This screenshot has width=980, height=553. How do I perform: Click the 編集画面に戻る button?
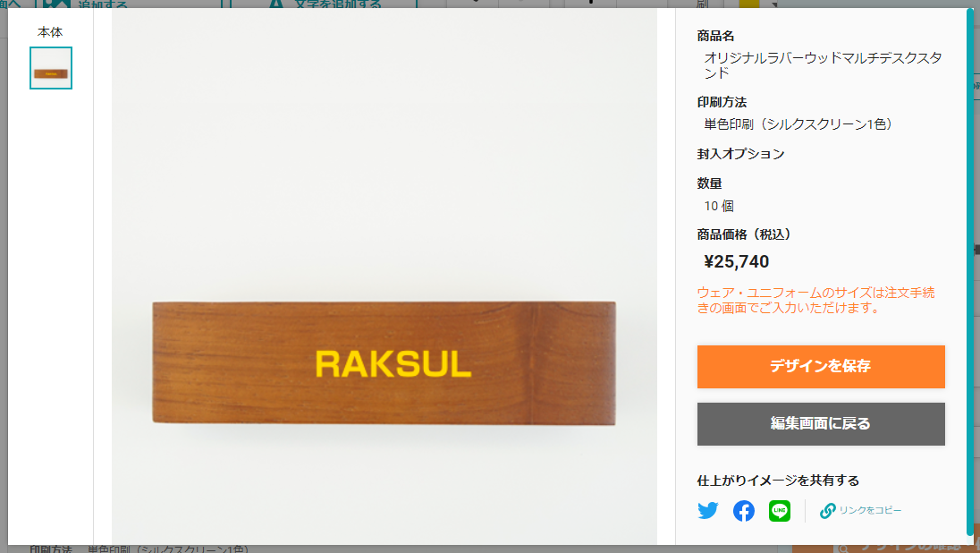pyautogui.click(x=821, y=423)
